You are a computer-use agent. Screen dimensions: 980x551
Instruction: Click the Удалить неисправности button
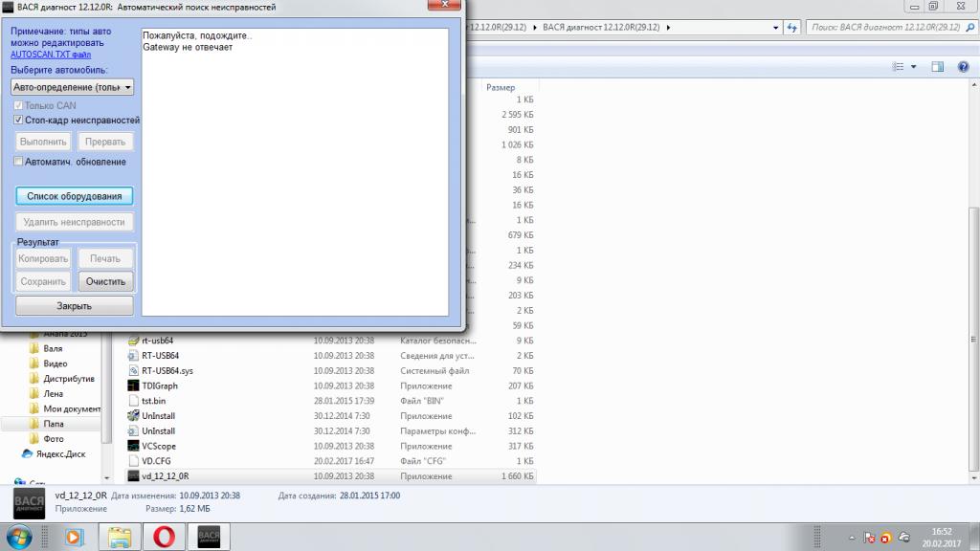(75, 222)
